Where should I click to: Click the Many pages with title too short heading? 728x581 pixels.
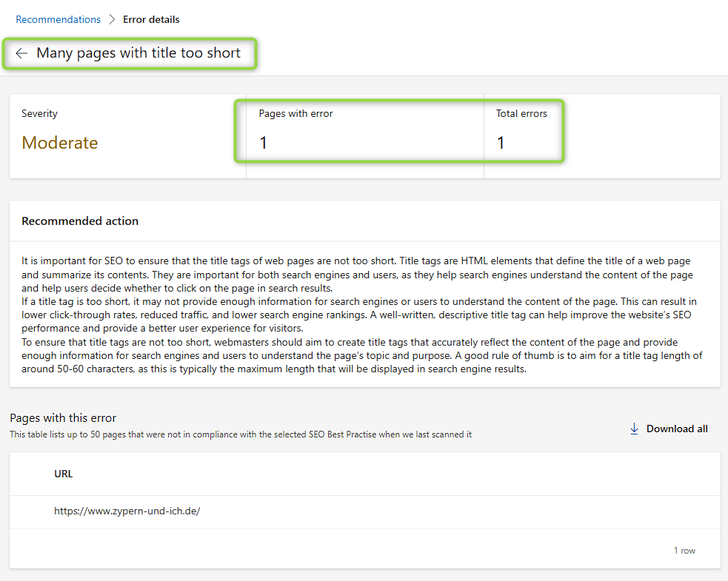[x=141, y=53]
